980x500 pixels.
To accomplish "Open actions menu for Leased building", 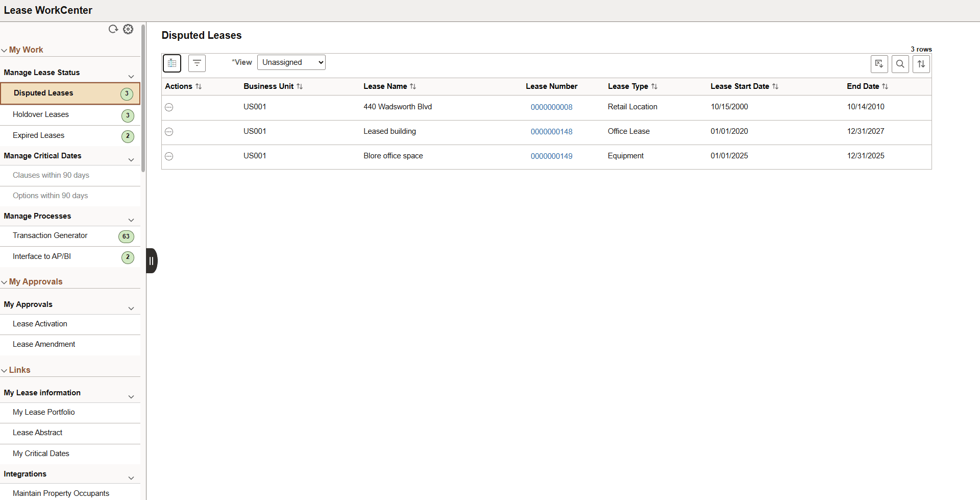I will (x=169, y=132).
